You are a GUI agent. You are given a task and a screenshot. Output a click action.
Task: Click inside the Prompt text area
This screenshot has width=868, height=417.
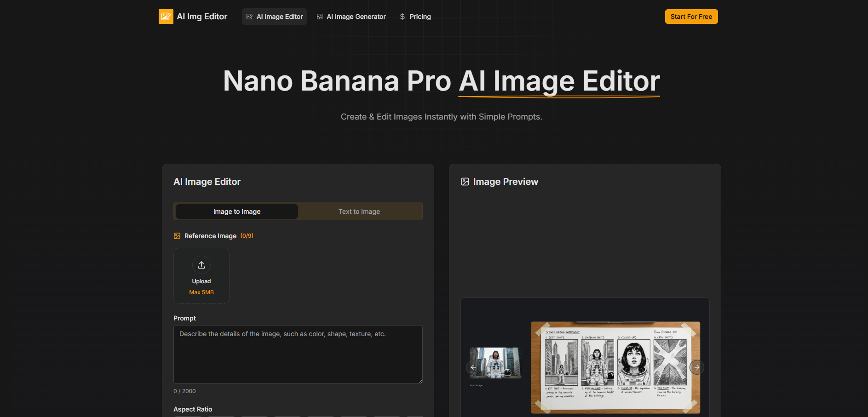coord(298,354)
